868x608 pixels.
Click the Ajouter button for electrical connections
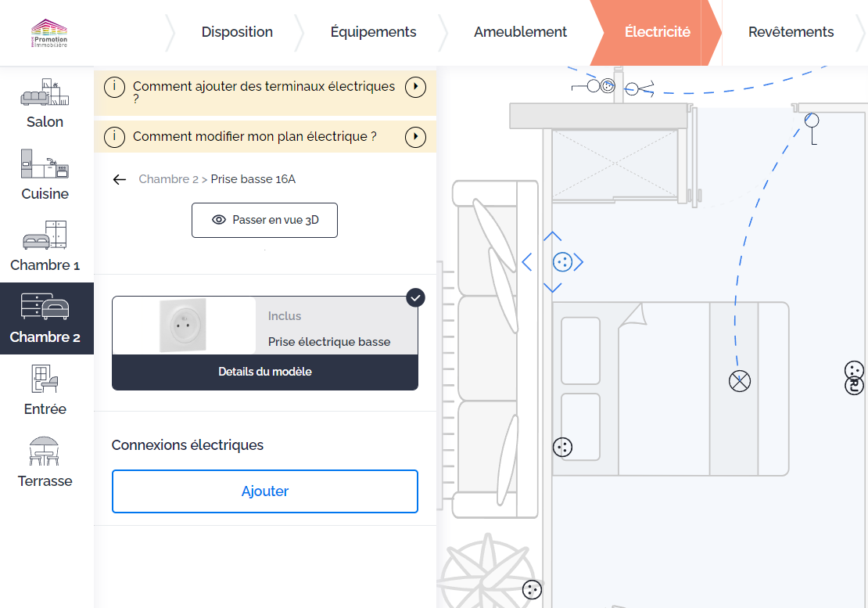click(x=265, y=491)
